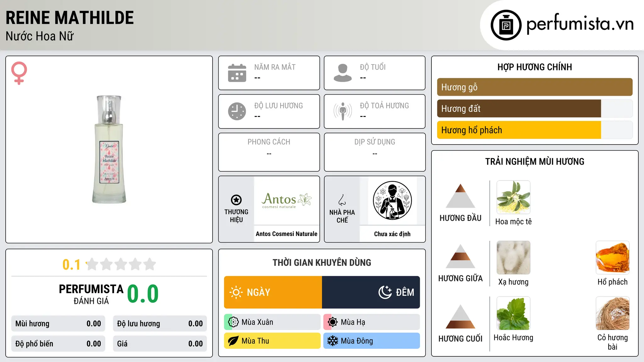The width and height of the screenshot is (644, 362).
Task: Choose the Mùa Đông season chip
Action: click(x=372, y=341)
